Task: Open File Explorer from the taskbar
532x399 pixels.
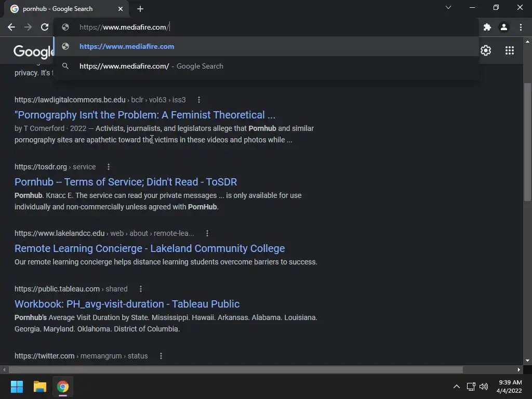Action: point(39,387)
